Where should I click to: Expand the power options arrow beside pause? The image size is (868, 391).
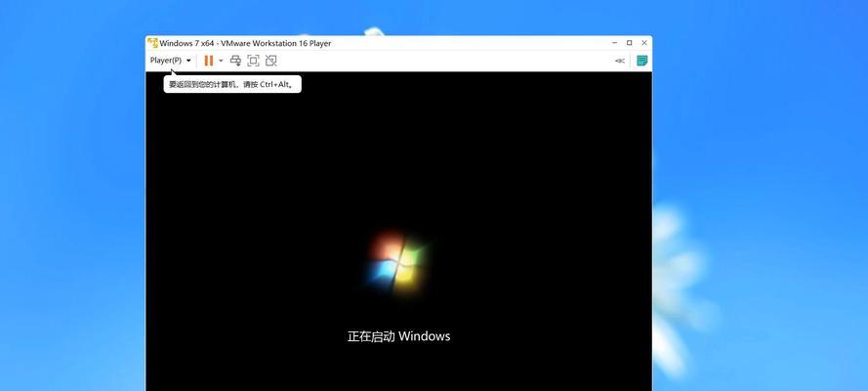click(x=221, y=61)
